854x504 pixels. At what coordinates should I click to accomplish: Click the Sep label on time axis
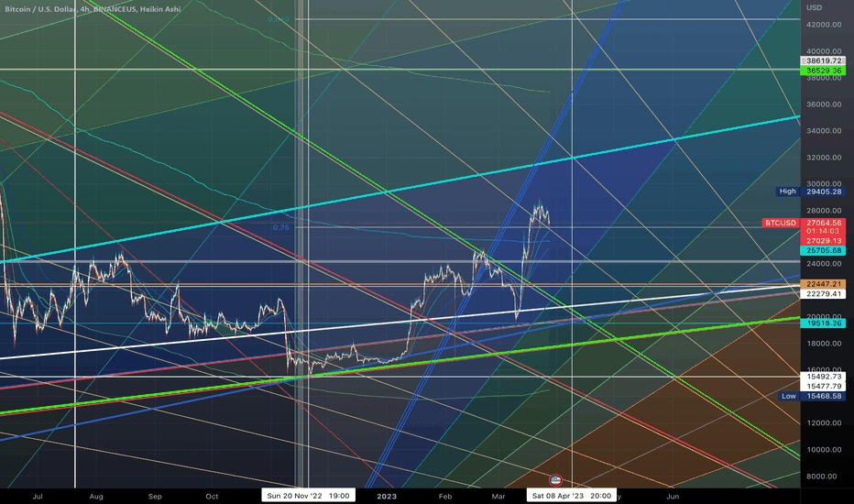coord(155,497)
